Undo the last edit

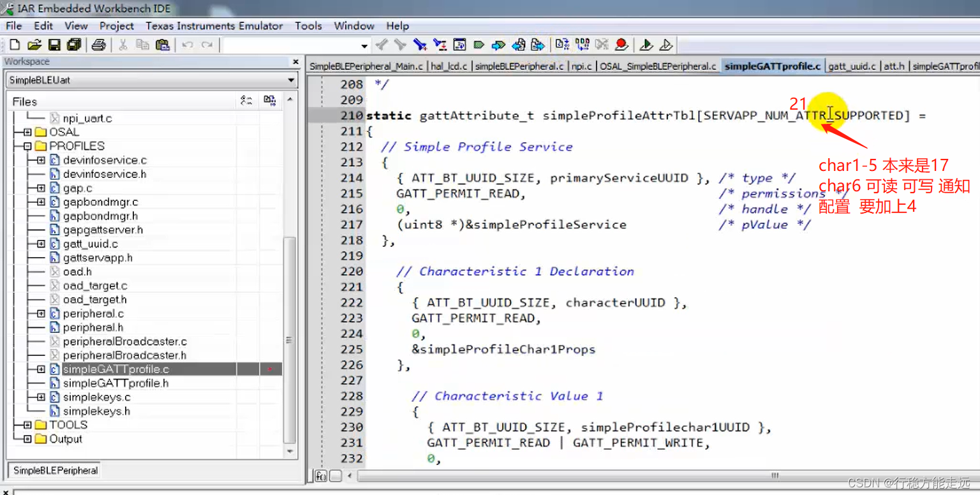coord(187,45)
